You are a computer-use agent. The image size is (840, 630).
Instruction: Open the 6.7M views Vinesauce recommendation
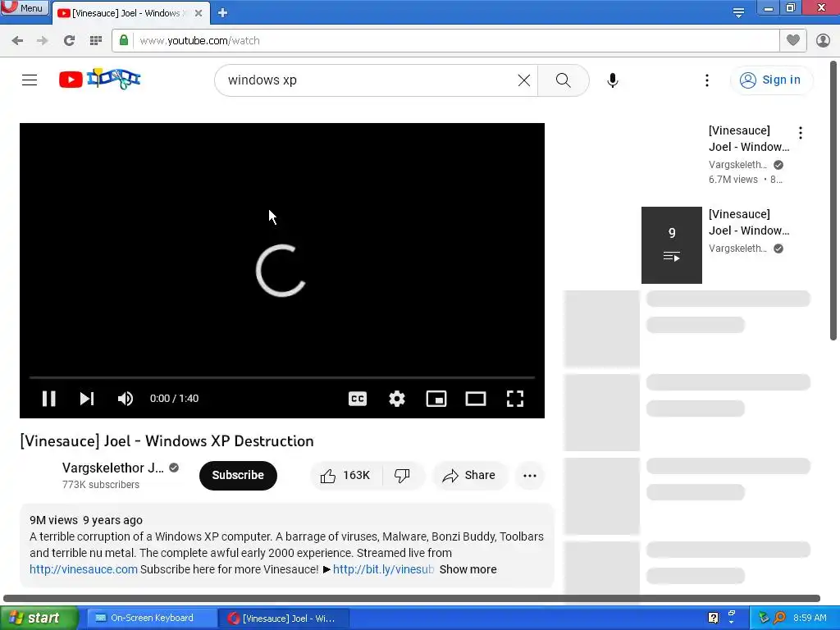pyautogui.click(x=749, y=139)
